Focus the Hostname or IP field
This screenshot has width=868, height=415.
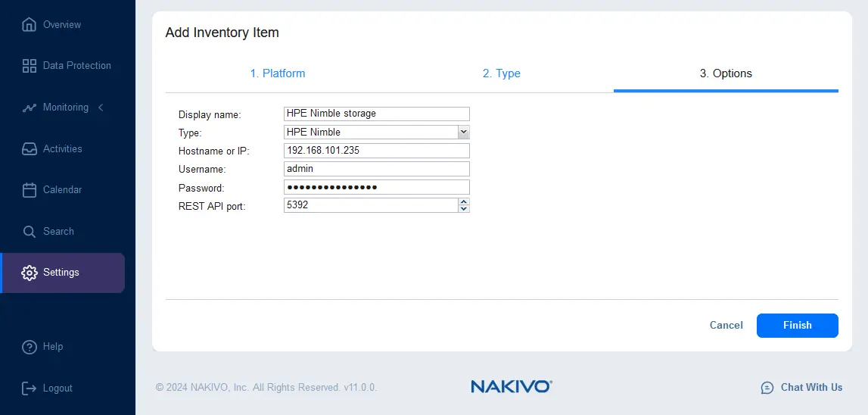point(376,151)
